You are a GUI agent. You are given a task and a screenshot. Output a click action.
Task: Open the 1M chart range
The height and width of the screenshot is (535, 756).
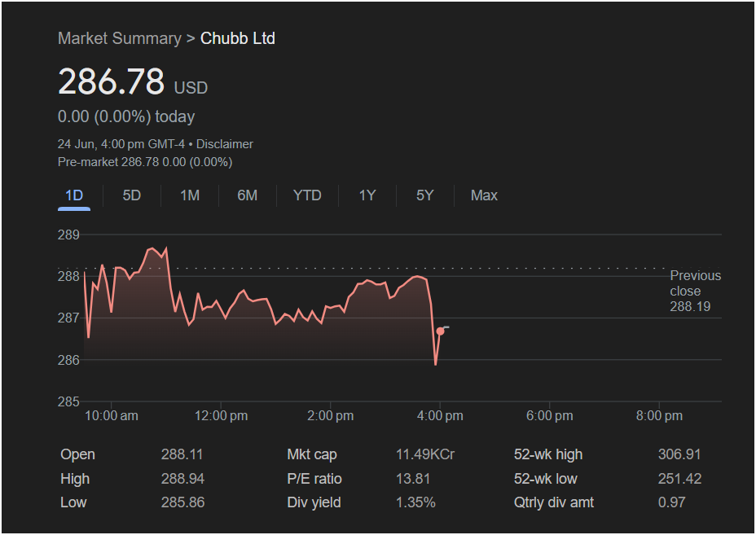[x=190, y=195]
